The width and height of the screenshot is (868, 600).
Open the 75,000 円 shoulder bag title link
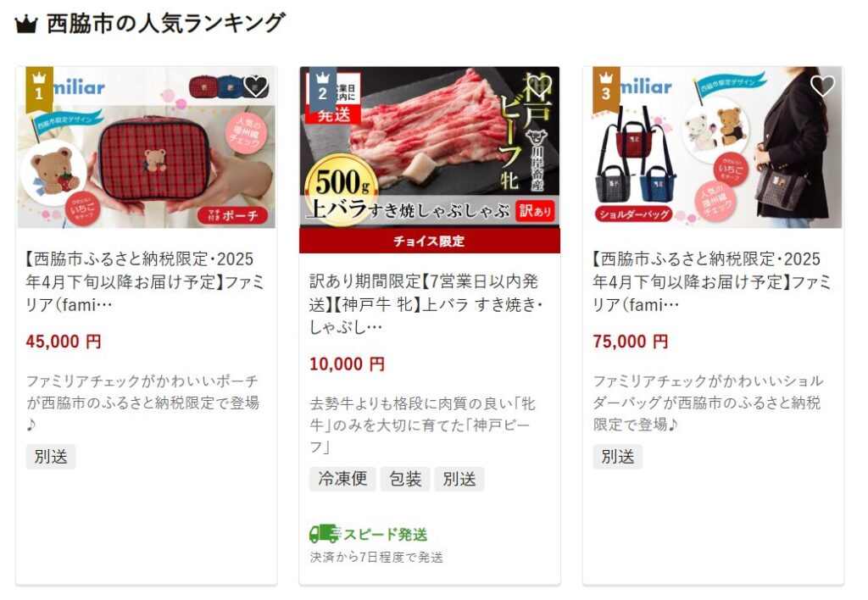(711, 281)
